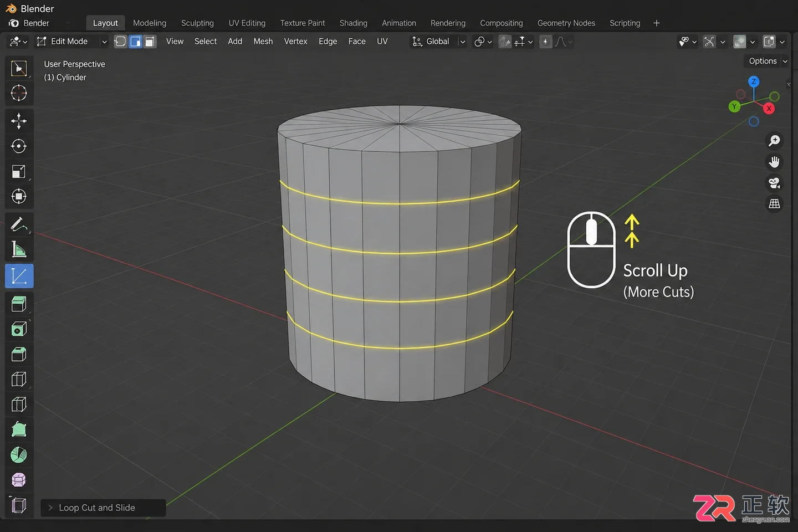Screen dimensions: 798x532
Task: Select the purple Smooth tool
Action: click(x=19, y=480)
